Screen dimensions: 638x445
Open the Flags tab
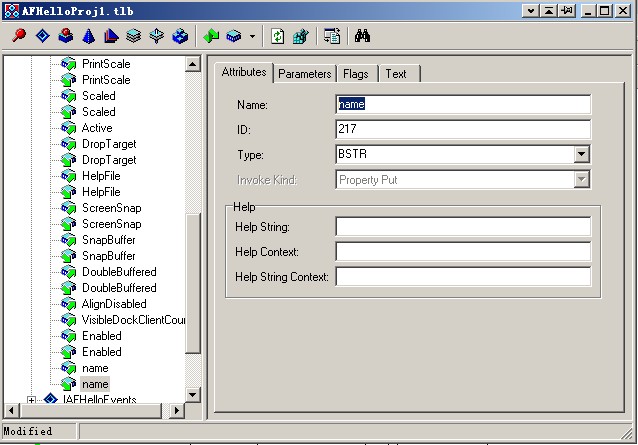click(x=356, y=74)
